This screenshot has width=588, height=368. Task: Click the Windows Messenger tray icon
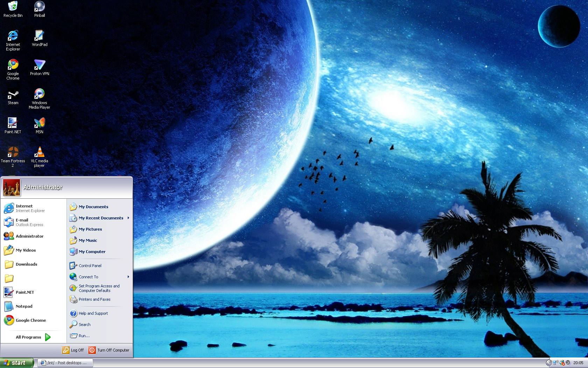coord(562,363)
